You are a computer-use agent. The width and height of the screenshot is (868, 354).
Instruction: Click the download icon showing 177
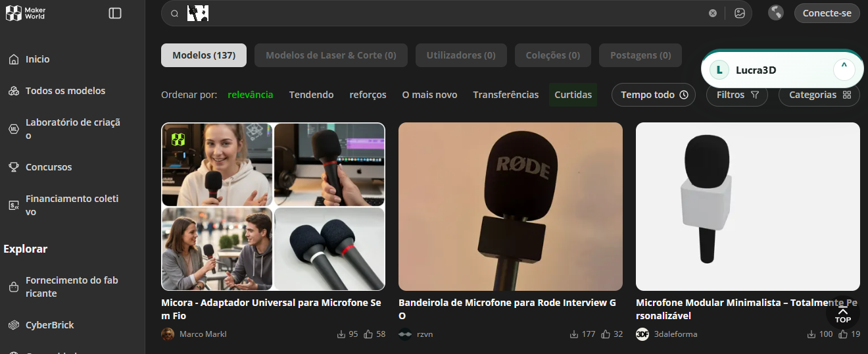coord(574,334)
